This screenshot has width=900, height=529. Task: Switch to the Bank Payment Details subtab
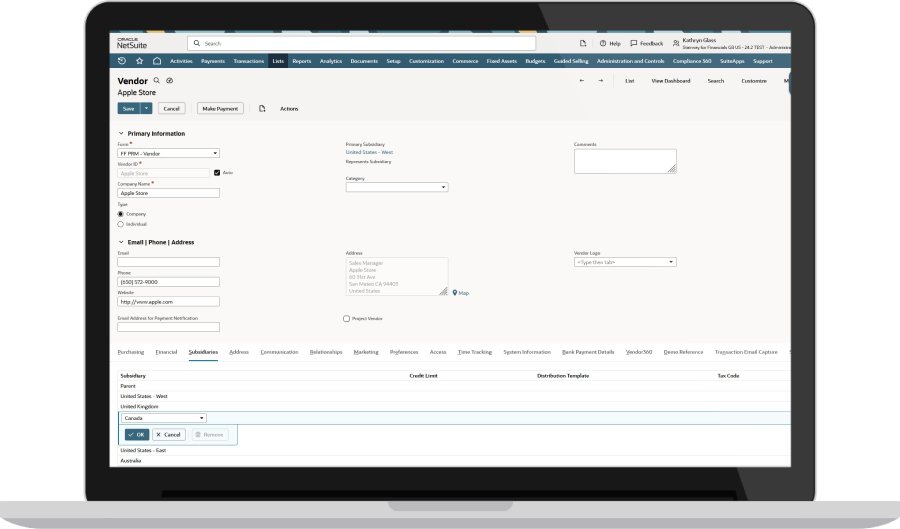tap(588, 352)
